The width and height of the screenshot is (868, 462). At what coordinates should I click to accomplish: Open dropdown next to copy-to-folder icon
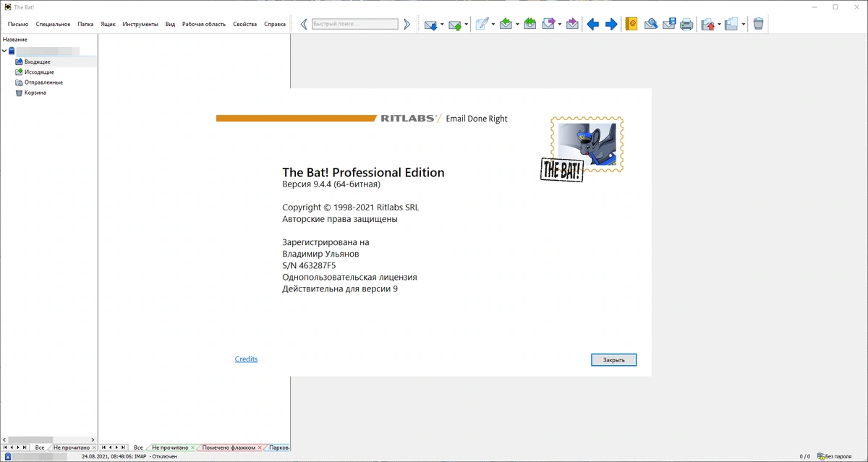743,25
